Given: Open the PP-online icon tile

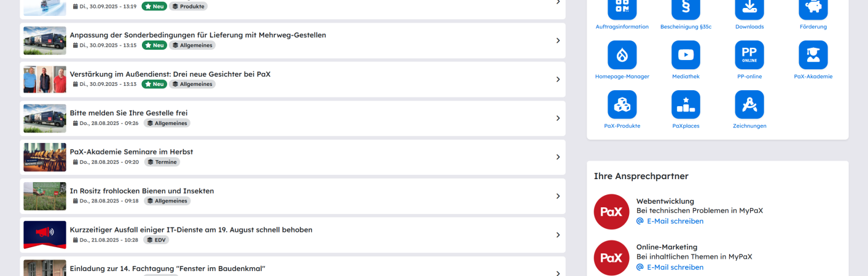Looking at the screenshot, I should tap(749, 55).
